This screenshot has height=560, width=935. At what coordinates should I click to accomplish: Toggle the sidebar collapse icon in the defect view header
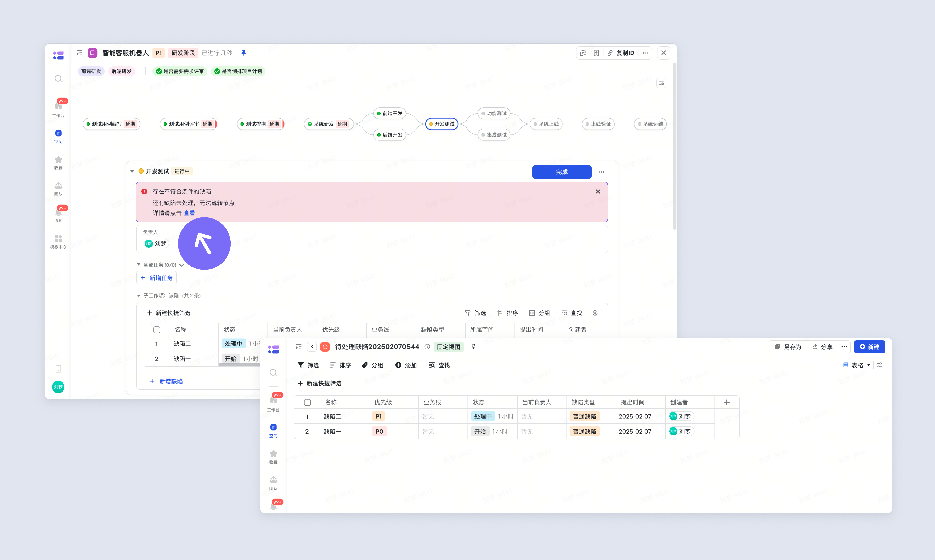298,347
